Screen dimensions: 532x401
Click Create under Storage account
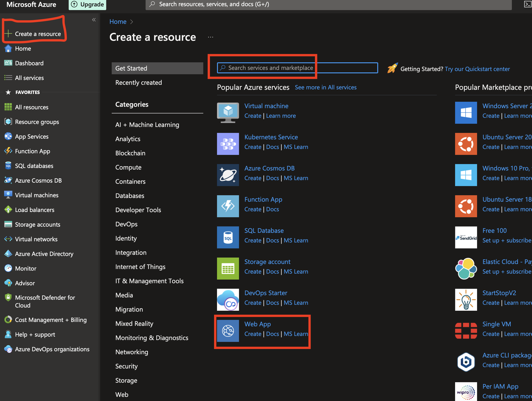pos(253,272)
